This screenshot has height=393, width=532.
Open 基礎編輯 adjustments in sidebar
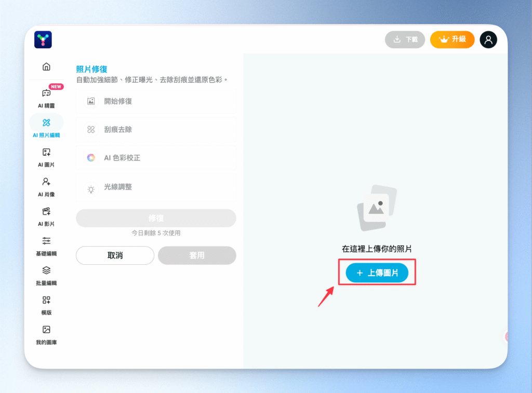click(x=46, y=246)
